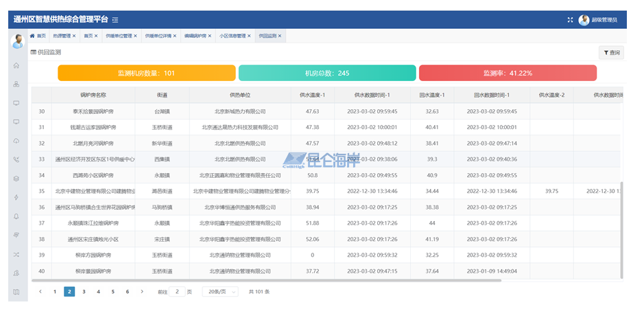Click the 前往 page number input field
The width and height of the screenshot is (644, 320).
click(177, 292)
